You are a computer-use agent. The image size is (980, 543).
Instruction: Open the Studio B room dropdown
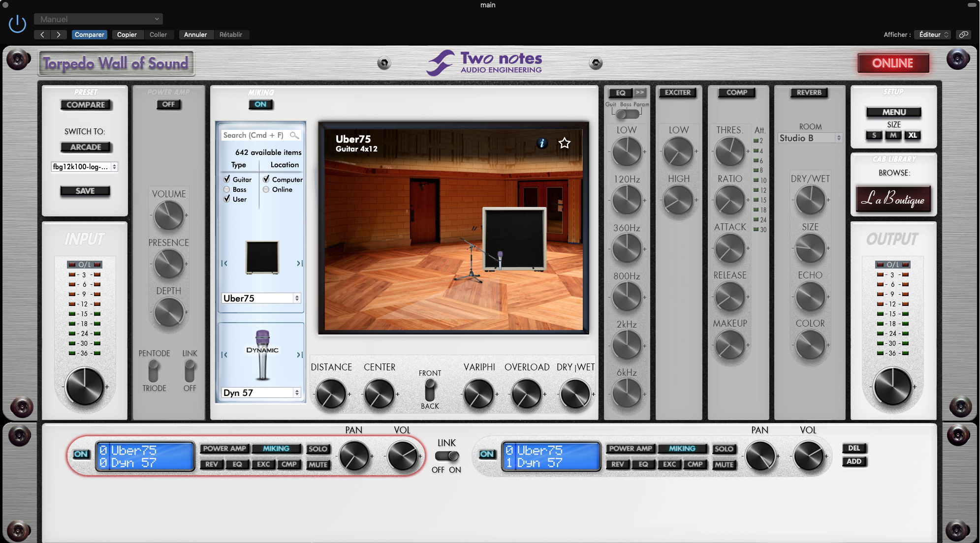coord(811,138)
